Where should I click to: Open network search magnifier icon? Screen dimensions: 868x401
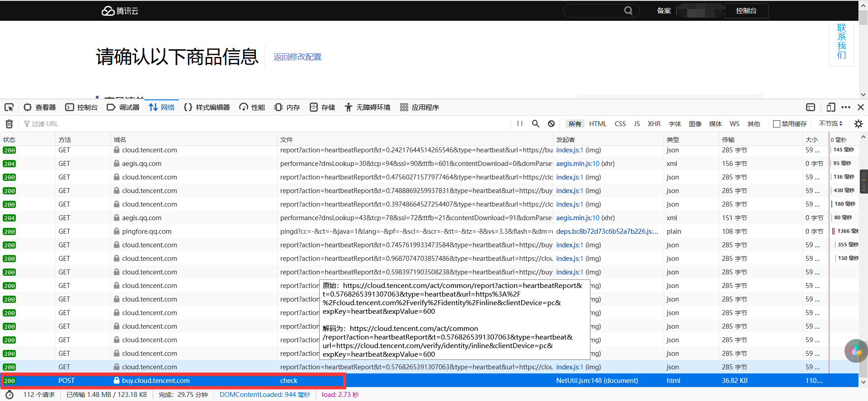point(536,123)
